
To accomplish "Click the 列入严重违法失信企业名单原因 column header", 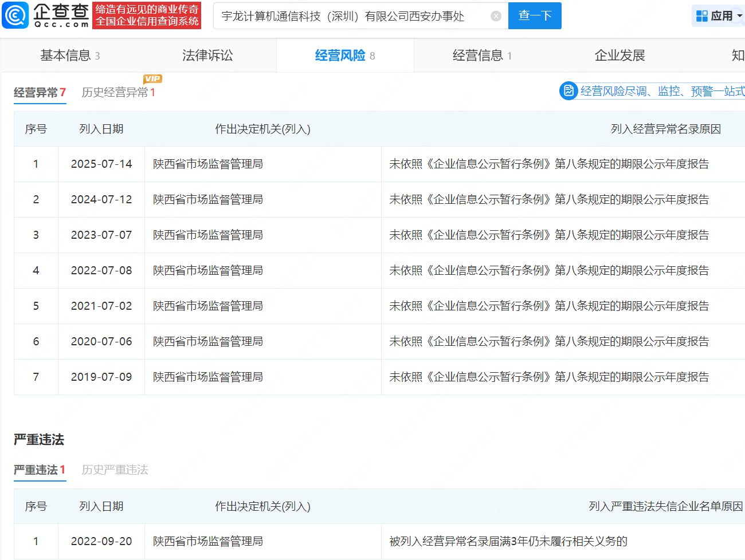I will [x=666, y=507].
